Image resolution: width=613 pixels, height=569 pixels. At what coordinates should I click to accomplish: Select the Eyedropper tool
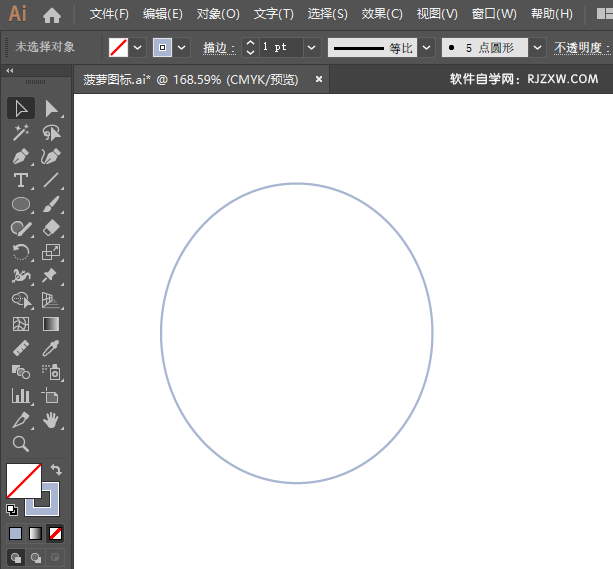(x=51, y=349)
